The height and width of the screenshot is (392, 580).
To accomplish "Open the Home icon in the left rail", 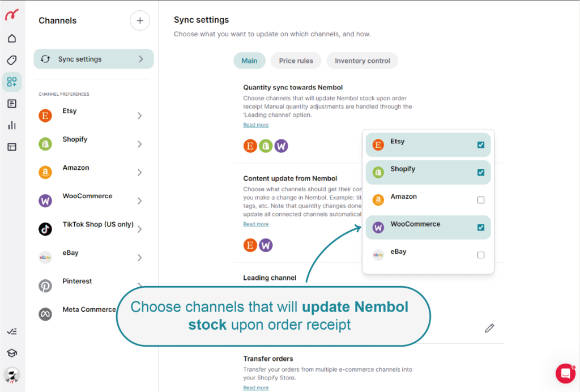I will pyautogui.click(x=12, y=38).
